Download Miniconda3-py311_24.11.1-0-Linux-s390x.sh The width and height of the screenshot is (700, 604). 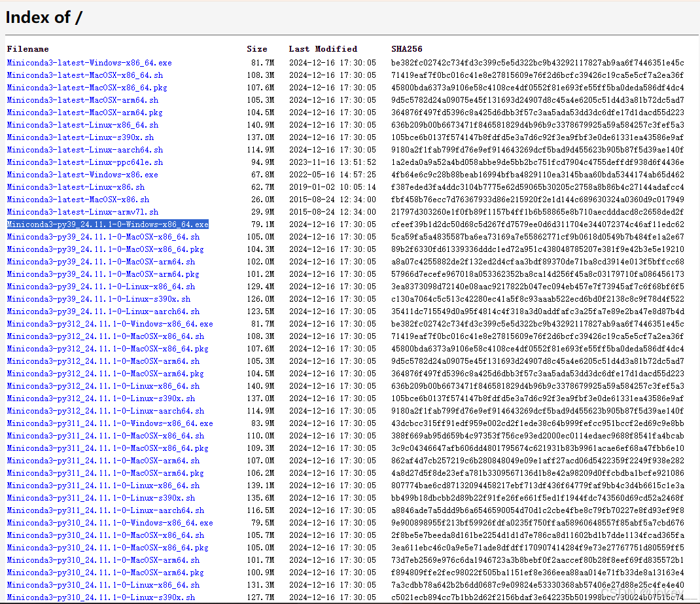pos(101,498)
